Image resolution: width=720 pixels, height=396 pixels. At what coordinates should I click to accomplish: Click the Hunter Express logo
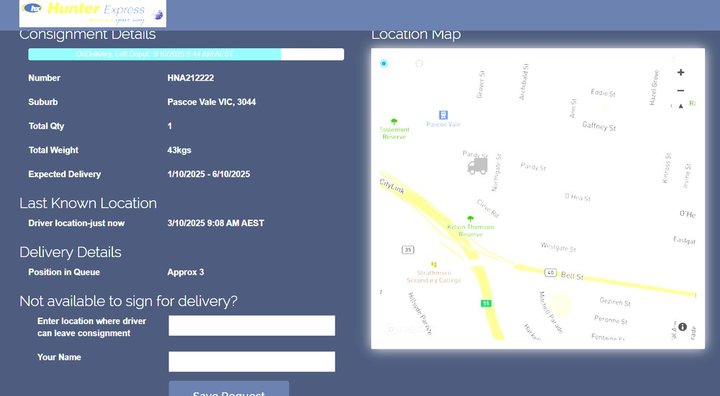92,13
